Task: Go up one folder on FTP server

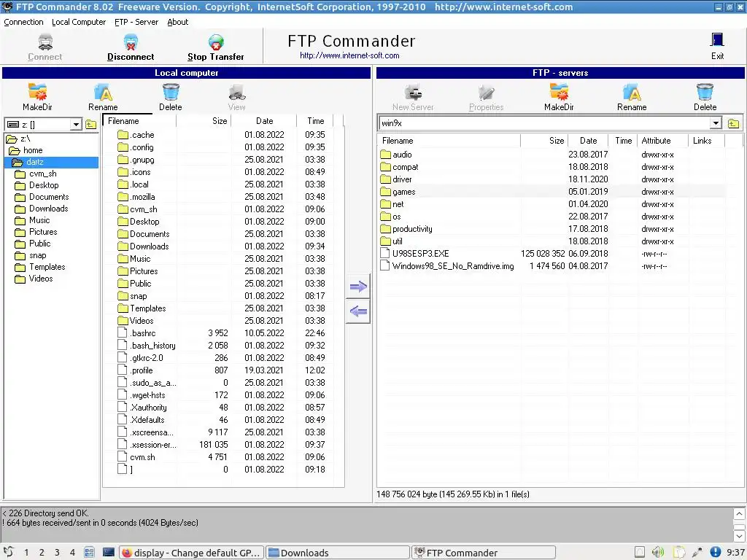Action: point(734,123)
